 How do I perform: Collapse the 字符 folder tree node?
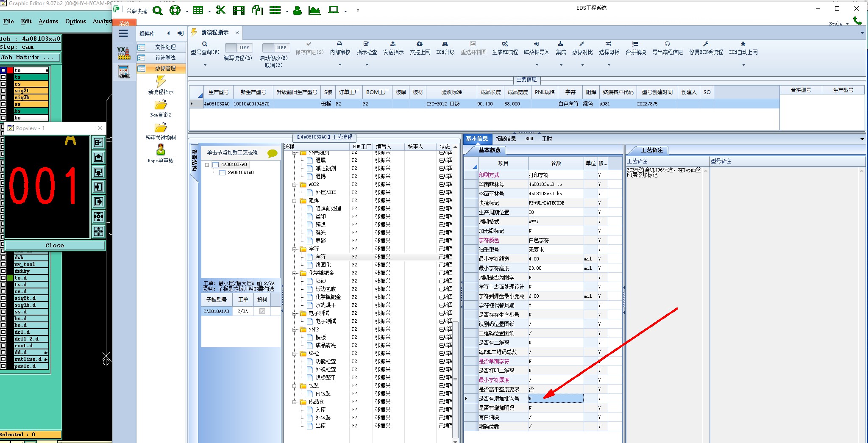pos(295,249)
